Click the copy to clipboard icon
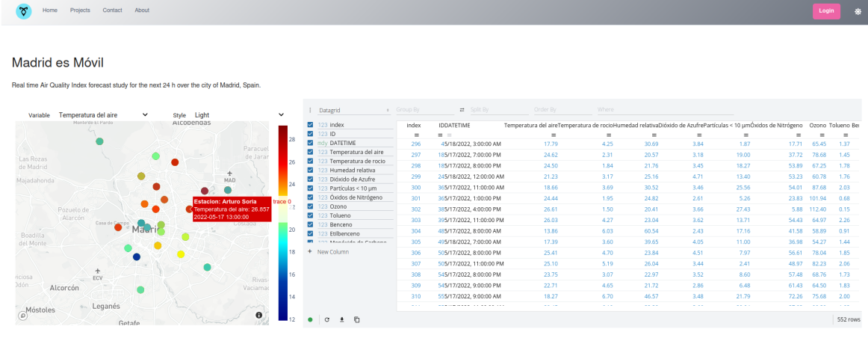868x353 pixels. pos(357,320)
